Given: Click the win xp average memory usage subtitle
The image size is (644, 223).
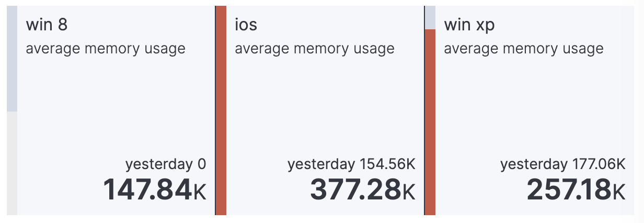Looking at the screenshot, I should (524, 49).
